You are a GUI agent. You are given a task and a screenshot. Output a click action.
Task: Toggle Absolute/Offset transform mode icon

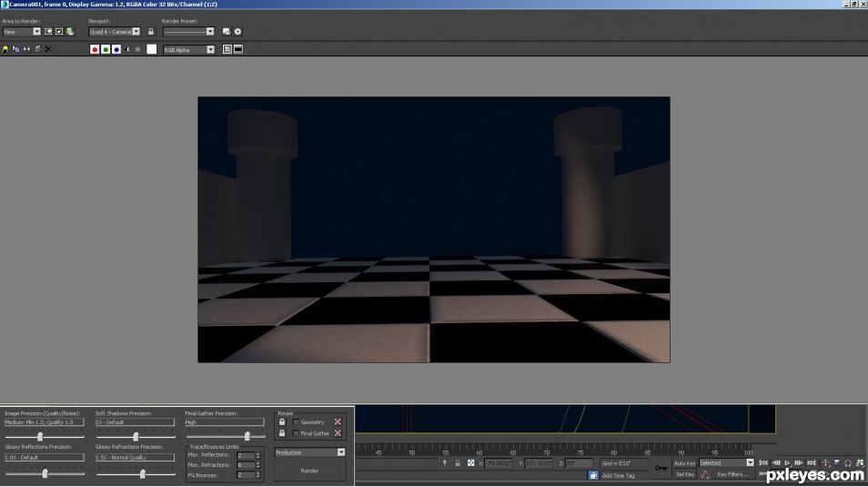click(471, 463)
